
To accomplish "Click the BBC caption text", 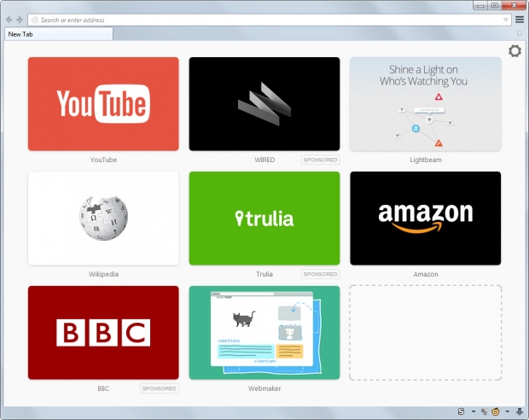I will point(103,388).
